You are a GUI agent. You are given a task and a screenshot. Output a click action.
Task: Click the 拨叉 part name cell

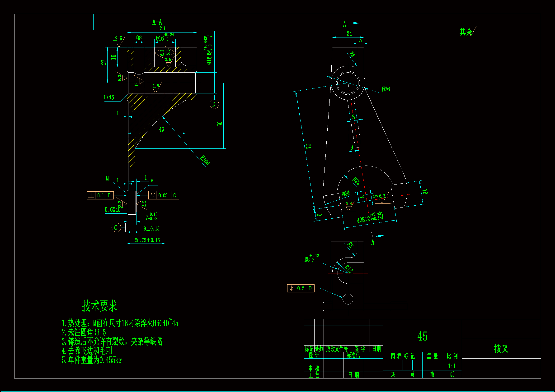coord(501,349)
